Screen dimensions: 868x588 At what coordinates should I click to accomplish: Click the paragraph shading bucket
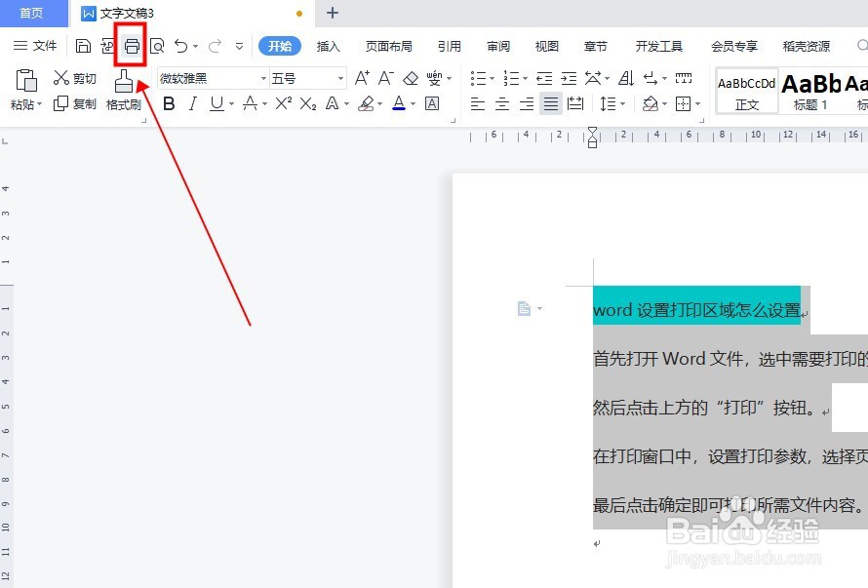[x=651, y=103]
